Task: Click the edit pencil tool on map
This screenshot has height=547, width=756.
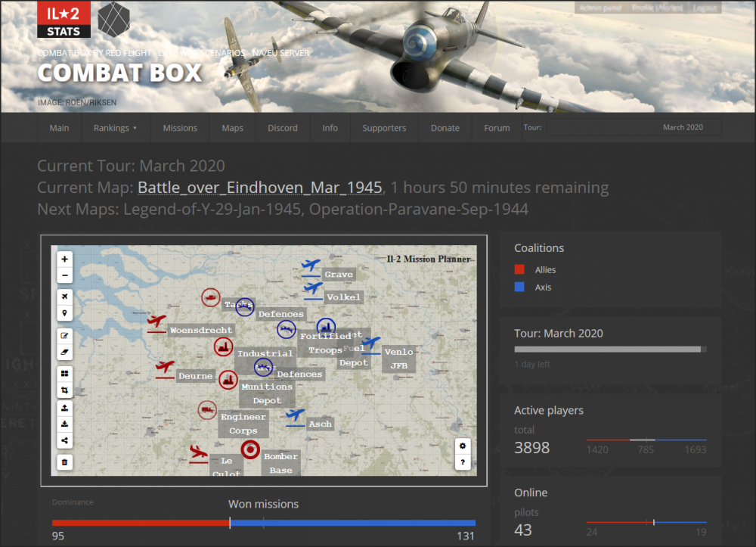Action: pos(64,335)
